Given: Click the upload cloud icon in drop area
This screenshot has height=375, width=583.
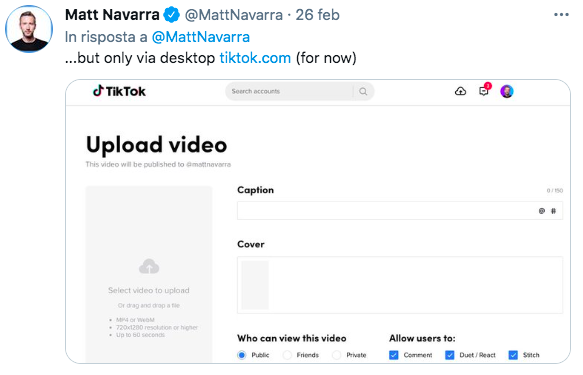Looking at the screenshot, I should pyautogui.click(x=149, y=266).
